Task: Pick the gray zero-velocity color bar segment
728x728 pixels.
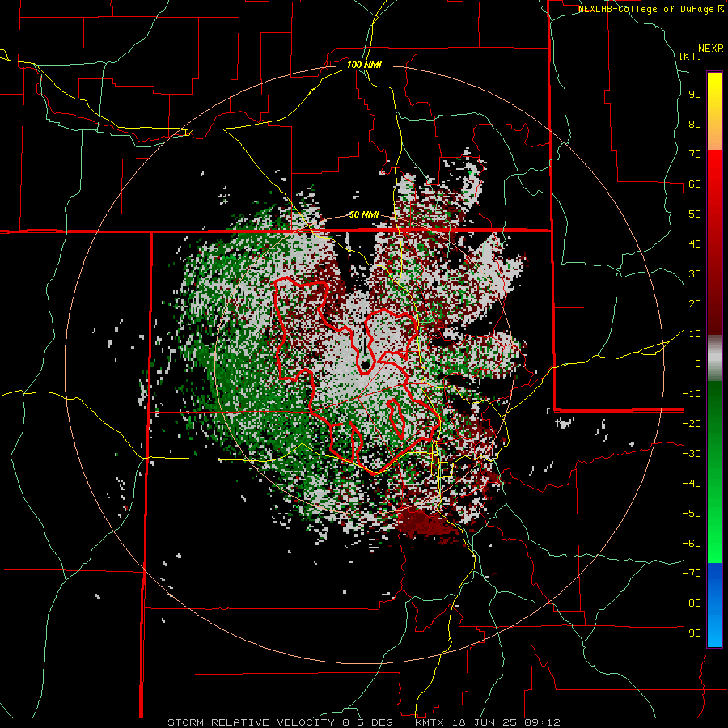Action: (714, 358)
